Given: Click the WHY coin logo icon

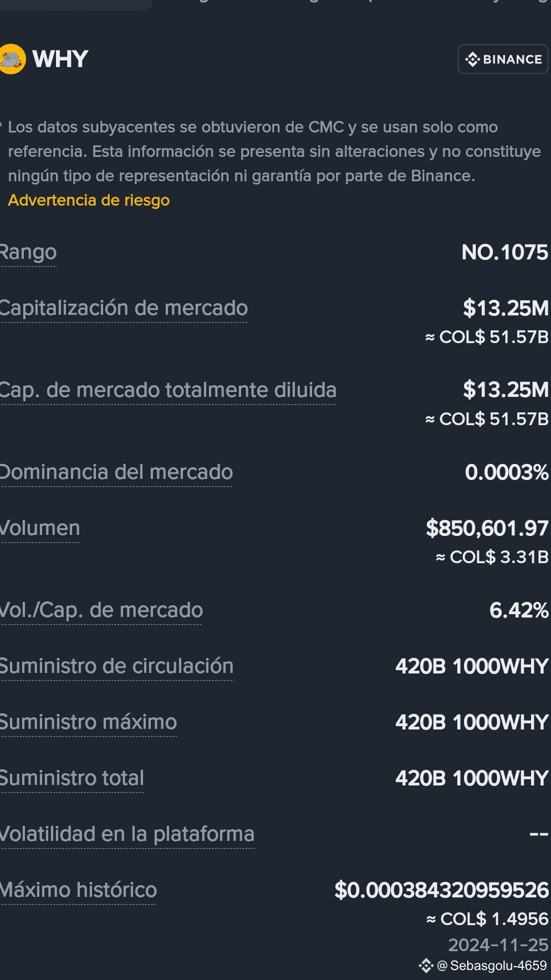Looking at the screenshot, I should pos(12,59).
